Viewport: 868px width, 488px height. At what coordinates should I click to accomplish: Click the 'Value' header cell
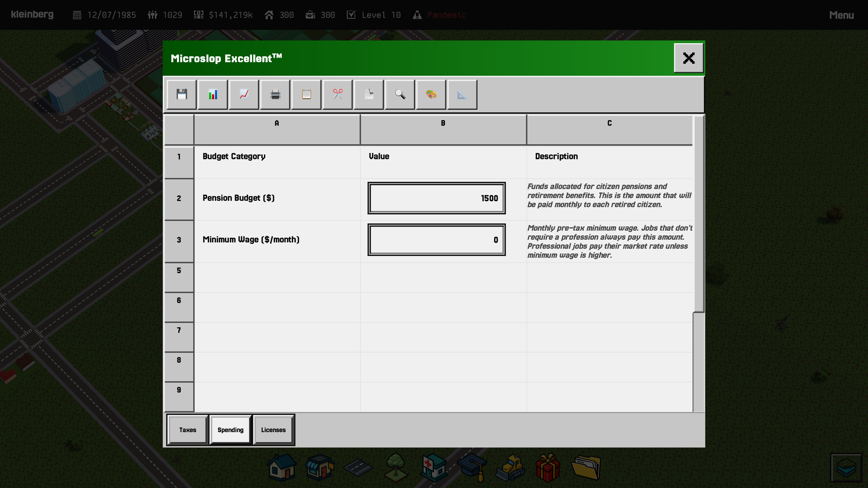pos(443,162)
